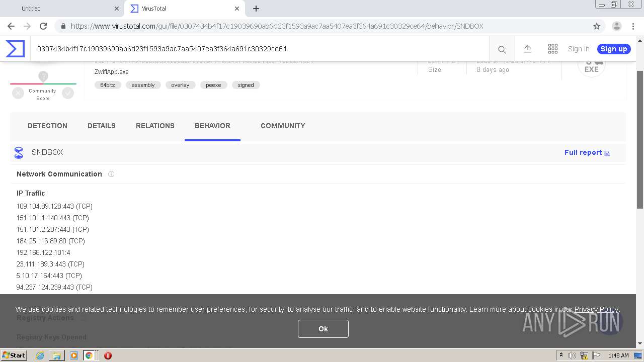This screenshot has height=362, width=644.
Task: Reload the page with refresh icon
Action: click(x=43, y=26)
